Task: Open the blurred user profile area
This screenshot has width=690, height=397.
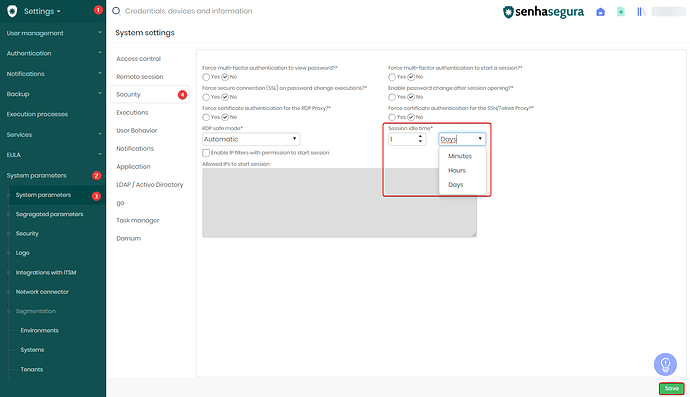Action: pos(668,12)
